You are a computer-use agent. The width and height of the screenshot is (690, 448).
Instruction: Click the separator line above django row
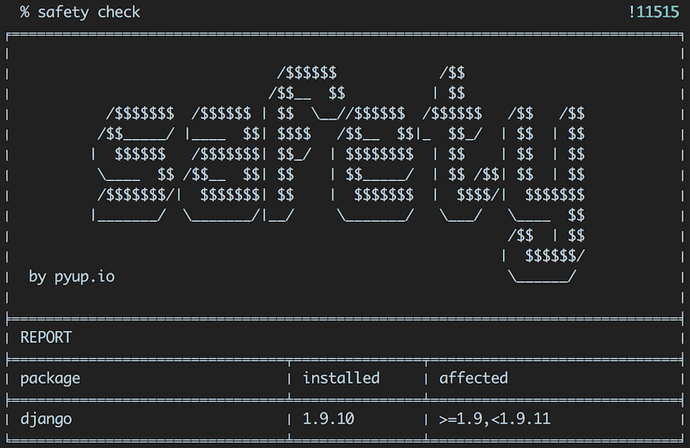(x=345, y=398)
